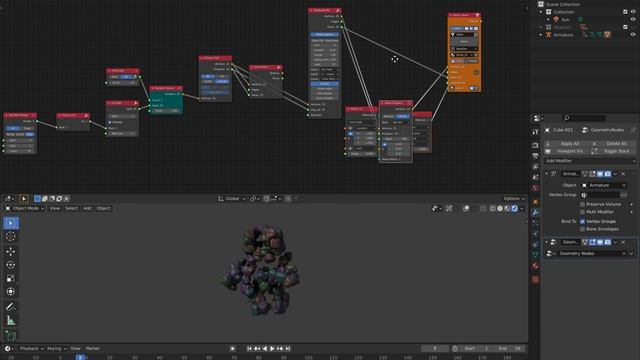
Task: Click the Delete All button
Action: click(x=613, y=144)
